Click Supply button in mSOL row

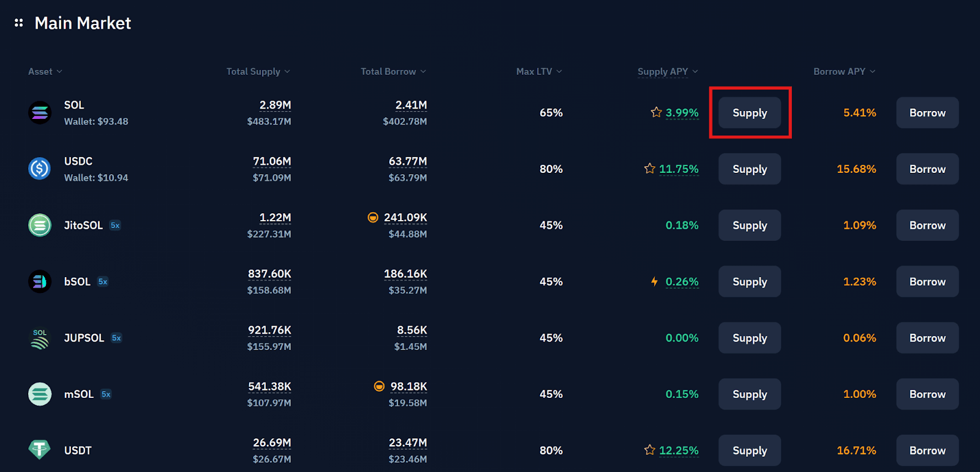750,394
